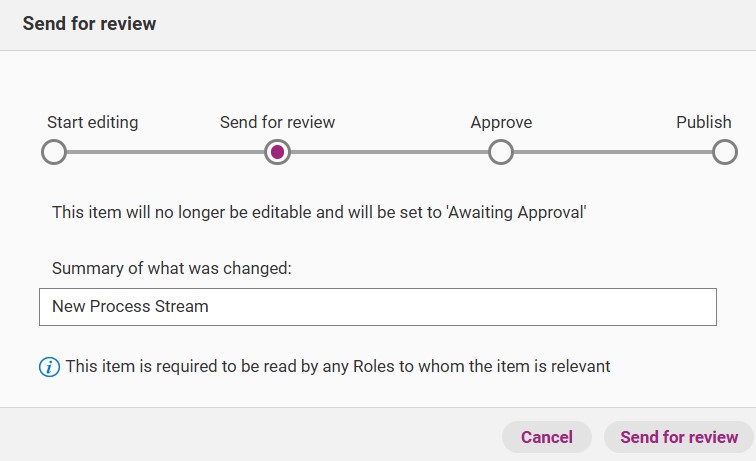The width and height of the screenshot is (756, 461).
Task: Click the required reading Roles info message
Action: [x=338, y=366]
